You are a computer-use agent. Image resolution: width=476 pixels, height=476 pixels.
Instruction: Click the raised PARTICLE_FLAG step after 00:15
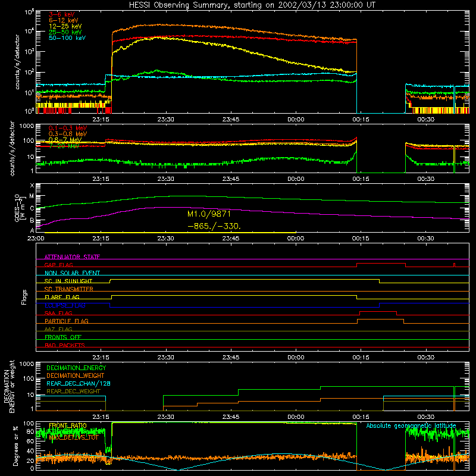380,320
